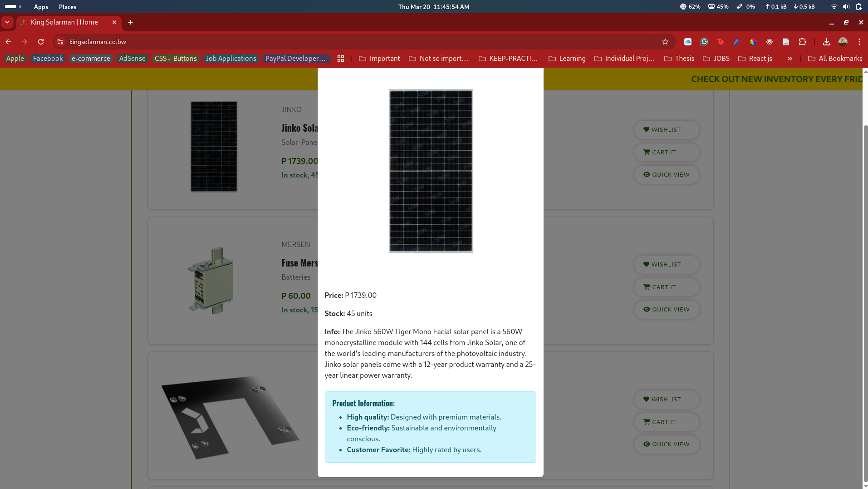The width and height of the screenshot is (868, 489).
Task: Open the site information icon in the address bar
Action: tap(60, 42)
